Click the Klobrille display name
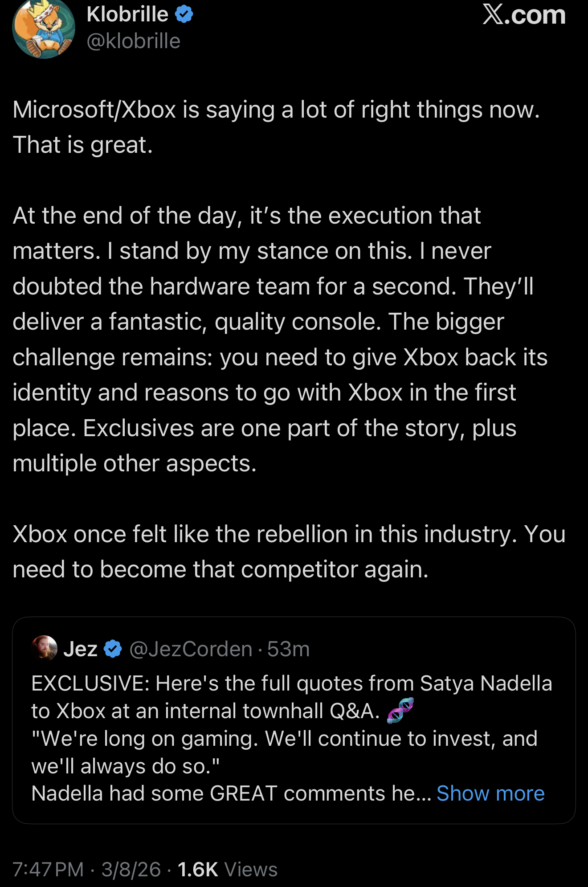This screenshot has height=887, width=588. click(127, 14)
